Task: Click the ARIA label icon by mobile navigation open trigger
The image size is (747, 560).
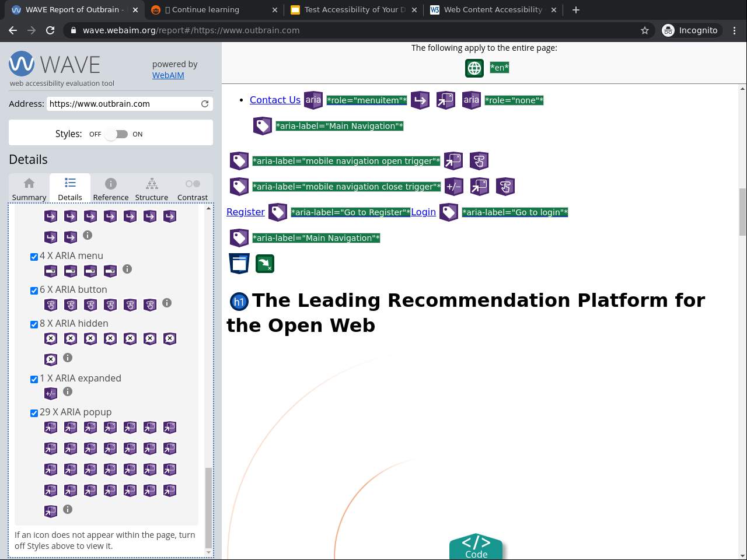Action: [239, 161]
